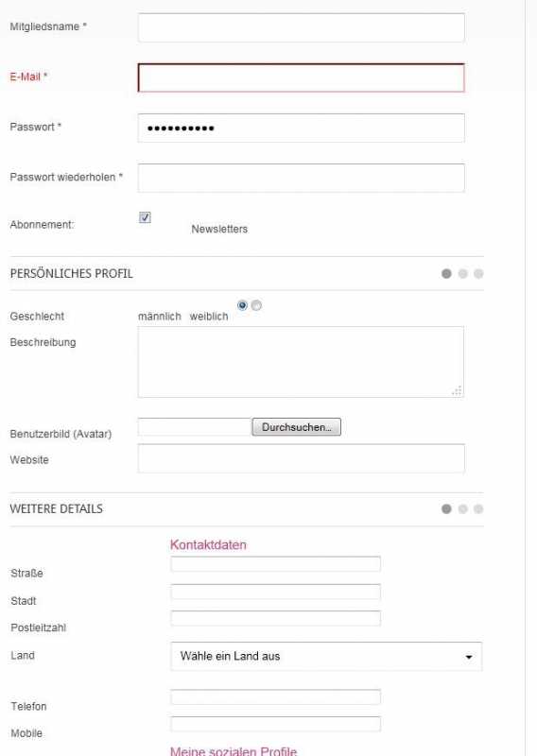The width and height of the screenshot is (537, 756).
Task: Click the Durchsuchen button for avatar upload
Action: [x=296, y=427]
